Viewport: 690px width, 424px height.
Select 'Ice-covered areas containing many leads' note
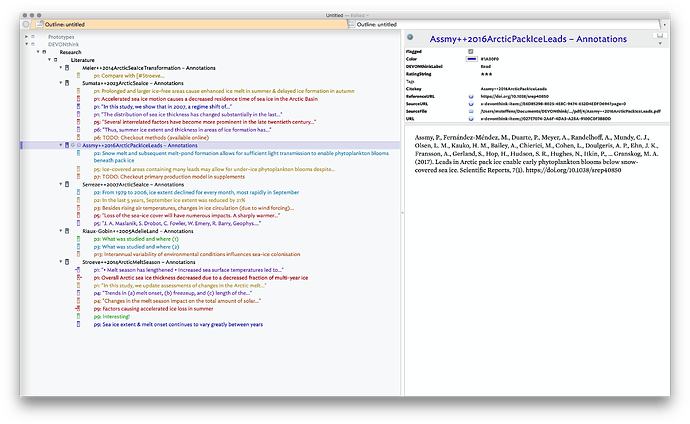pos(214,169)
